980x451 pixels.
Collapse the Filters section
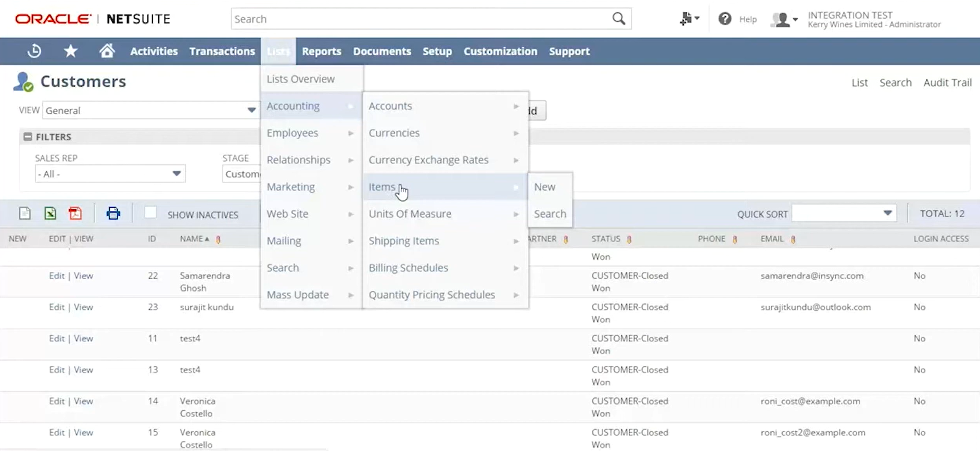(28, 136)
